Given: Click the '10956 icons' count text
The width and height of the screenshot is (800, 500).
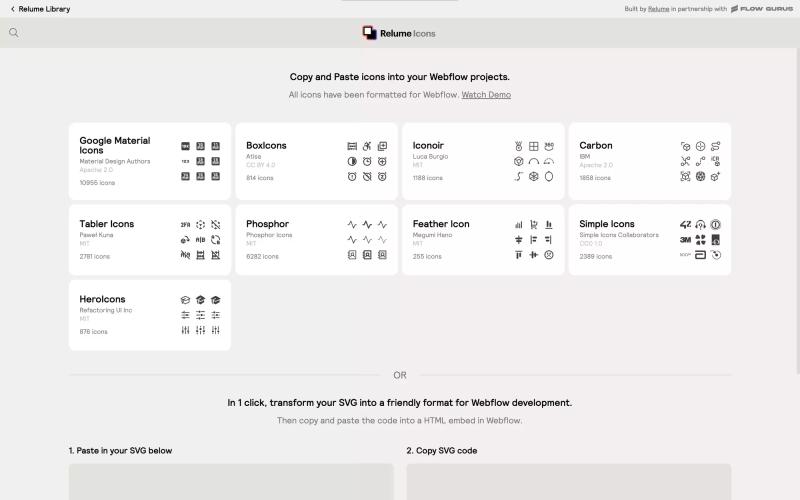Looking at the screenshot, I should click(x=97, y=183).
